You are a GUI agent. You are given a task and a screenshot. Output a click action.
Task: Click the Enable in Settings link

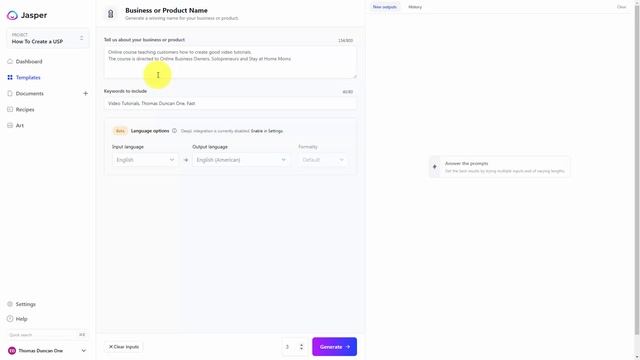pos(267,131)
